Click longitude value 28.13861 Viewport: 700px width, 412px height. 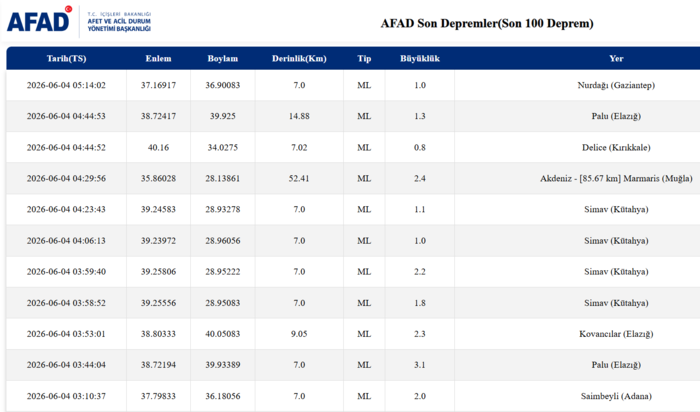coord(223,178)
